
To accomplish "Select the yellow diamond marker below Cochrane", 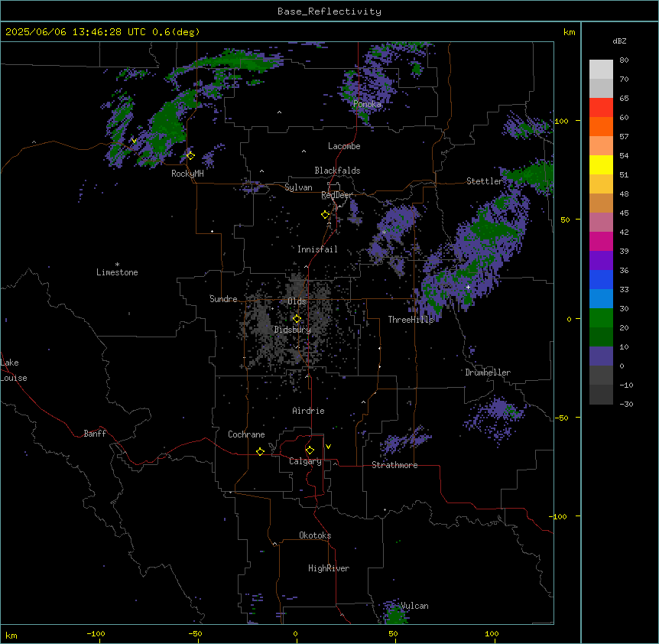I will (260, 451).
